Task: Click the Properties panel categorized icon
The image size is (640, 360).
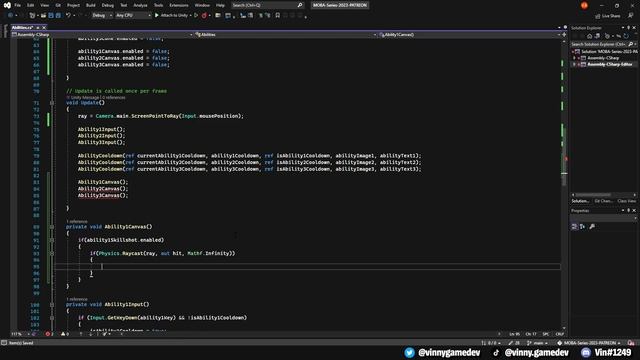Action: pos(574,227)
